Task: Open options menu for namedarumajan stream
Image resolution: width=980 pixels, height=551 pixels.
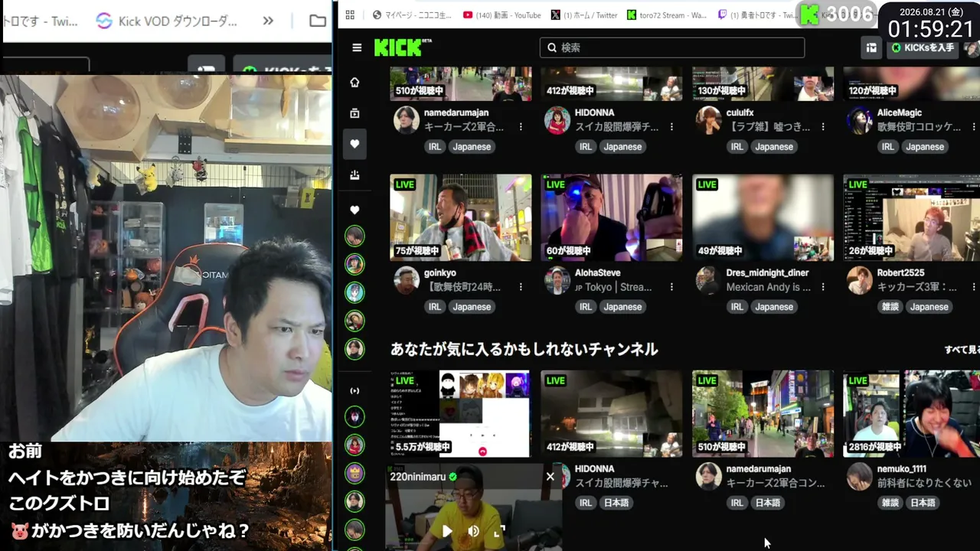Action: (x=521, y=127)
